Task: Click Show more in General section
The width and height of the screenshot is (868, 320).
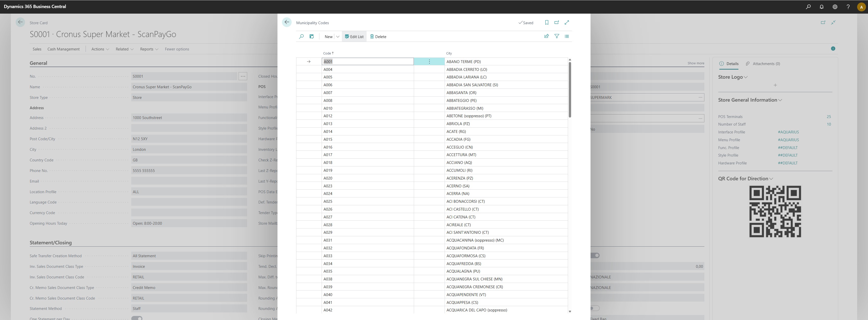Action: pos(696,63)
